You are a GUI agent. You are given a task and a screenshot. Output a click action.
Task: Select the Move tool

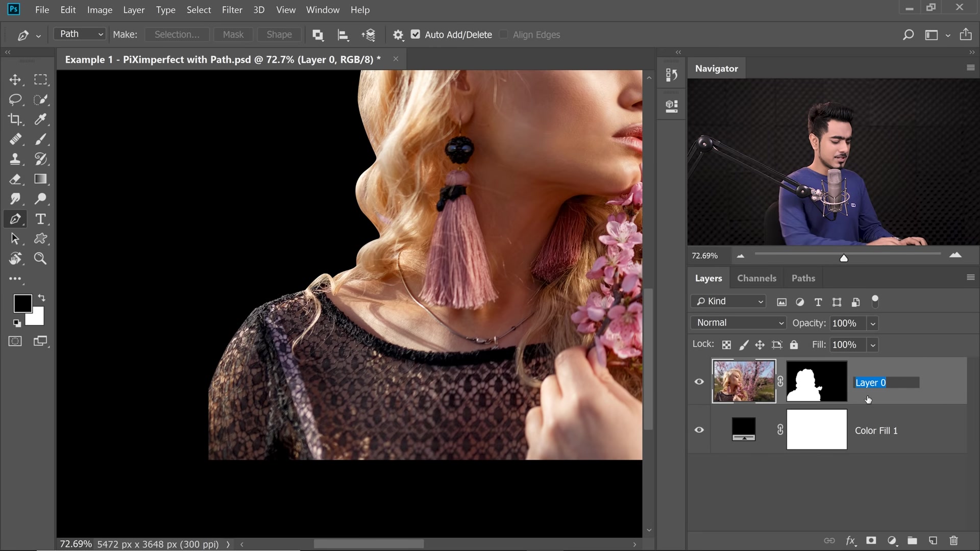tap(15, 80)
